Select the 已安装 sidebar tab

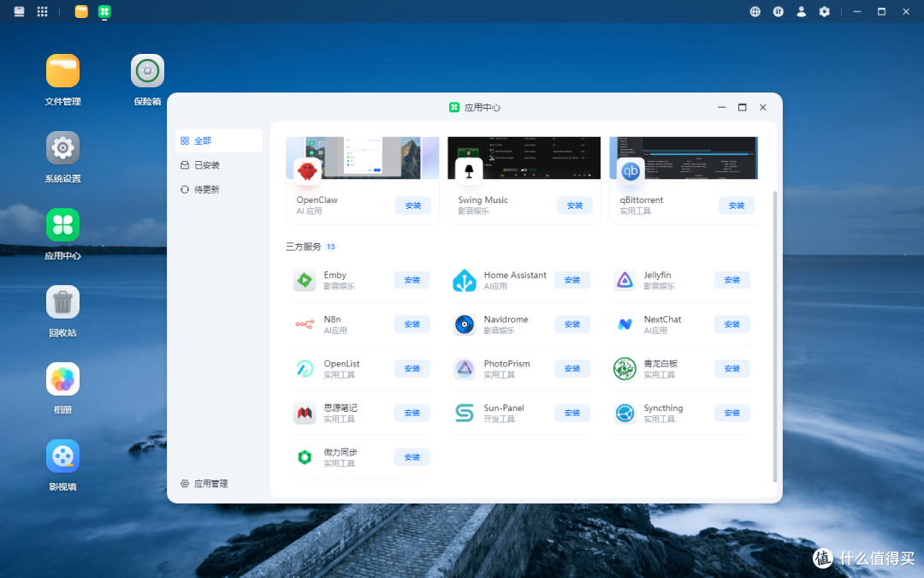coord(219,165)
